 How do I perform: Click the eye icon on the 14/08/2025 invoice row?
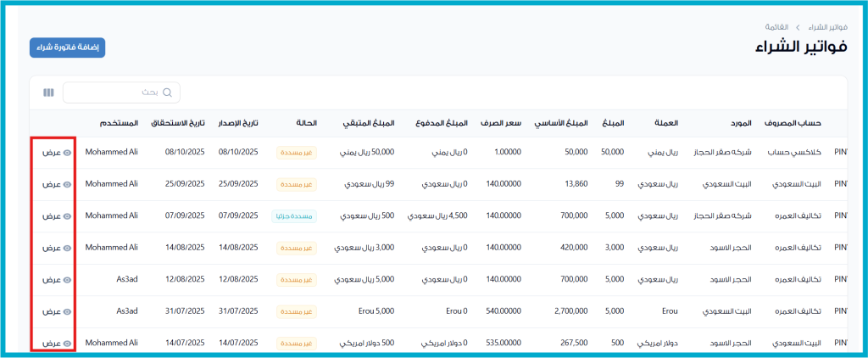coord(67,248)
